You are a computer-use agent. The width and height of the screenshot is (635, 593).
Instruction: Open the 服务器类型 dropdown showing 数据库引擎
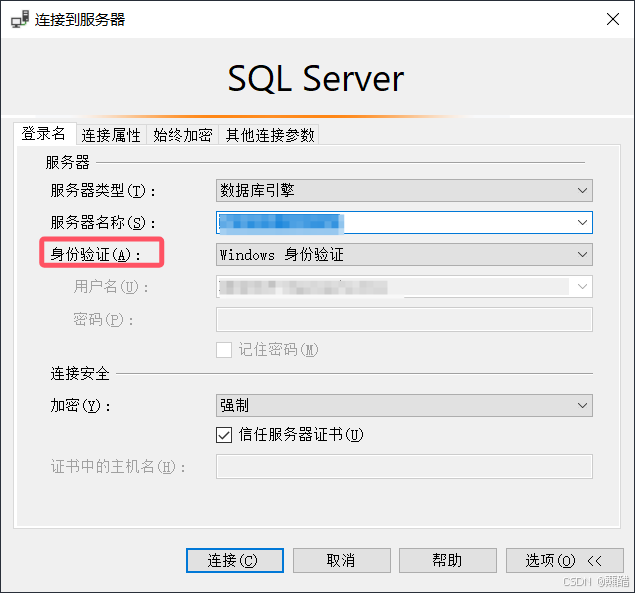click(x=404, y=190)
